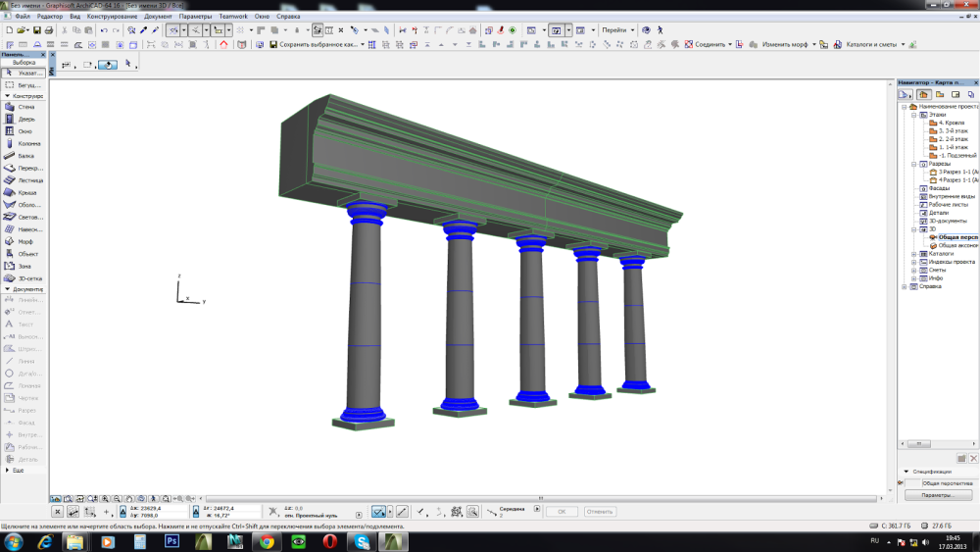Select the Окно (Window) tool
The height and width of the screenshot is (552, 980).
pyautogui.click(x=24, y=131)
